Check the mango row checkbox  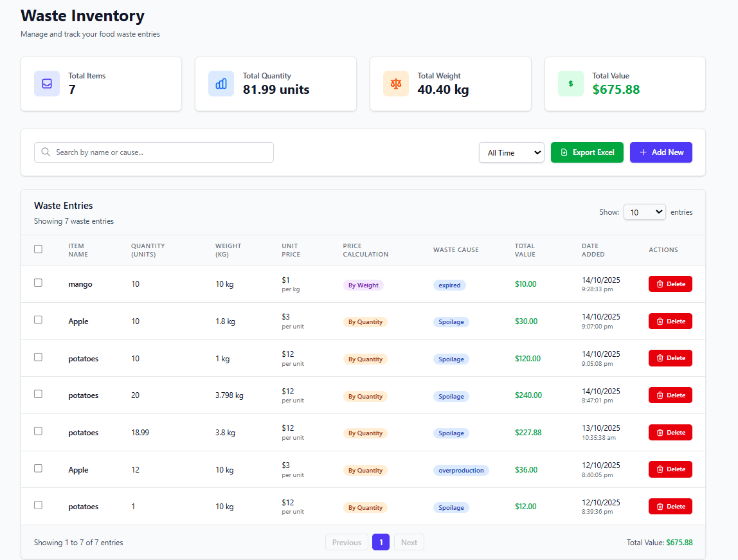pyautogui.click(x=38, y=283)
